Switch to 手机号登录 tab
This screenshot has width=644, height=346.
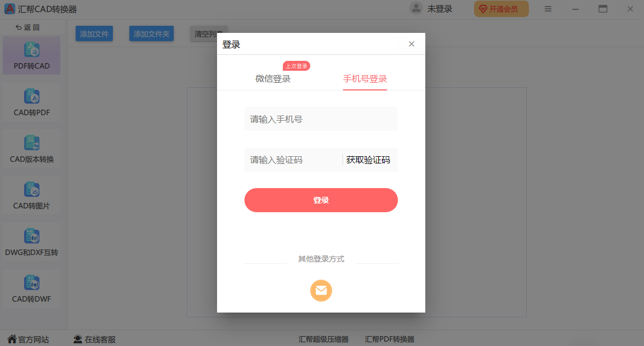click(x=364, y=78)
